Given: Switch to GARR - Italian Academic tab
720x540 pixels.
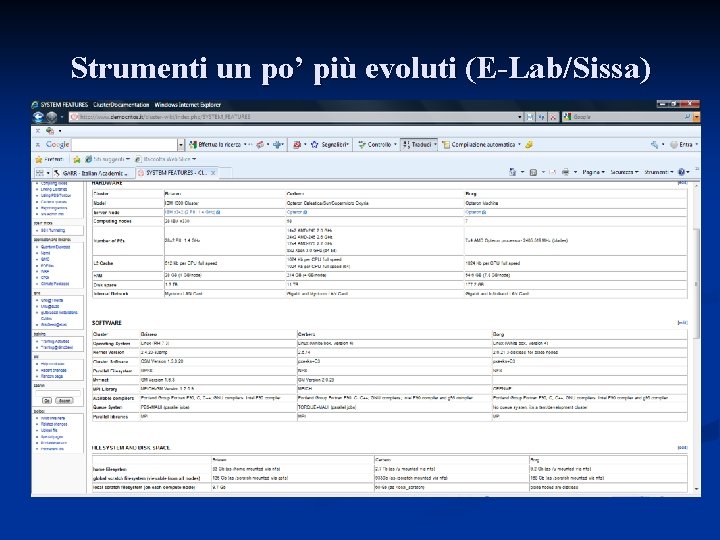Looking at the screenshot, I should [x=93, y=173].
